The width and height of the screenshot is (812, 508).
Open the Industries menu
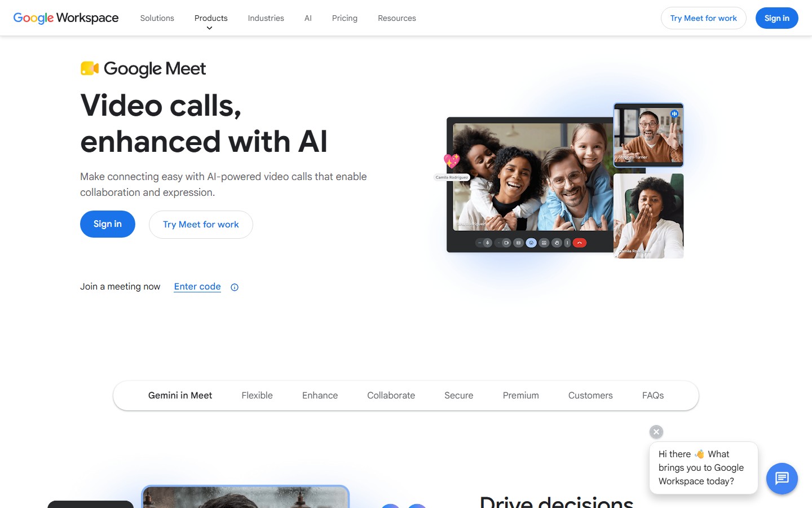pos(266,18)
